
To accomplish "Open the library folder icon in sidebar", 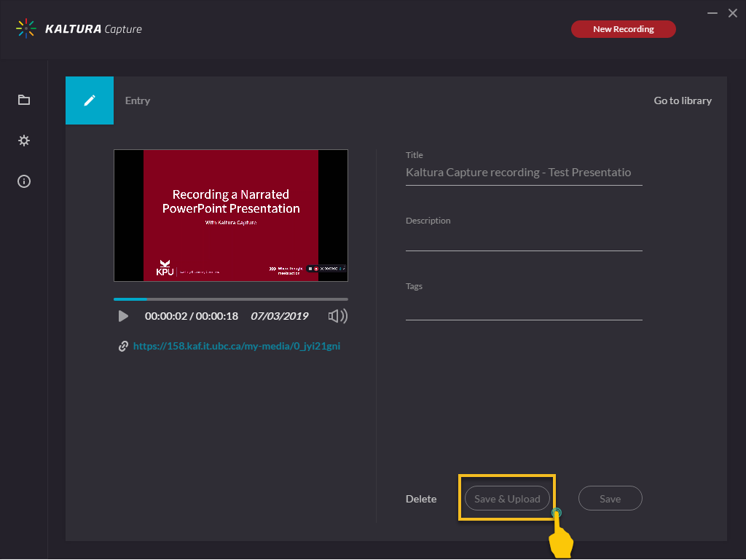I will pyautogui.click(x=24, y=100).
